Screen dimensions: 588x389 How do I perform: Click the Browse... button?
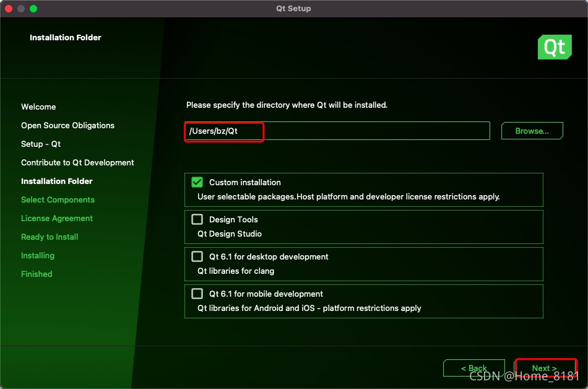(x=532, y=131)
